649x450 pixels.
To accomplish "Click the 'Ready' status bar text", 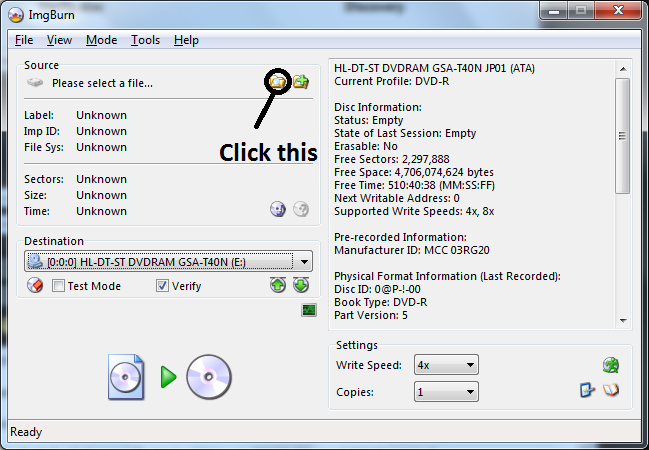I will [x=26, y=432].
